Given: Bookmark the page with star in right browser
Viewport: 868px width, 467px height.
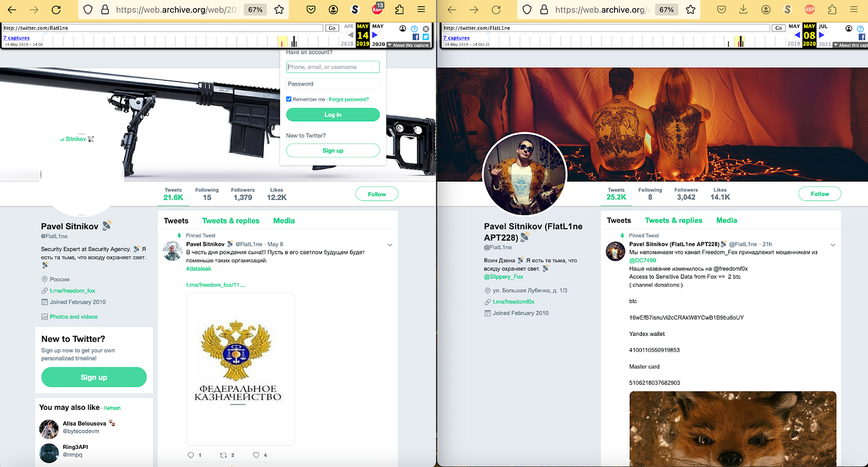Looking at the screenshot, I should pos(690,10).
